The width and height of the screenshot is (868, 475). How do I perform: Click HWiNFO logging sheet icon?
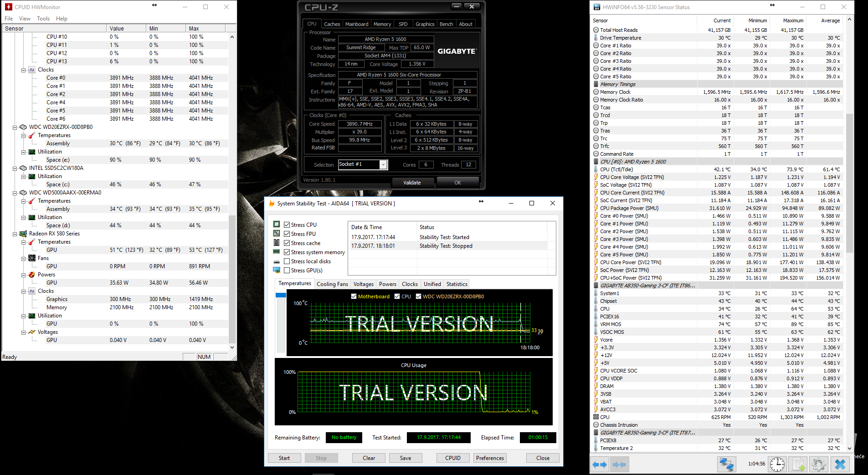tap(798, 465)
